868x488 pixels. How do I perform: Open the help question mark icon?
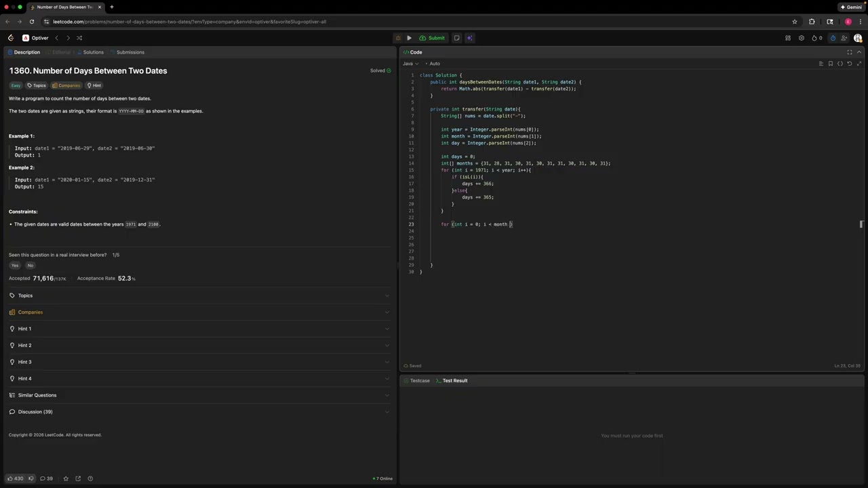coord(90,479)
